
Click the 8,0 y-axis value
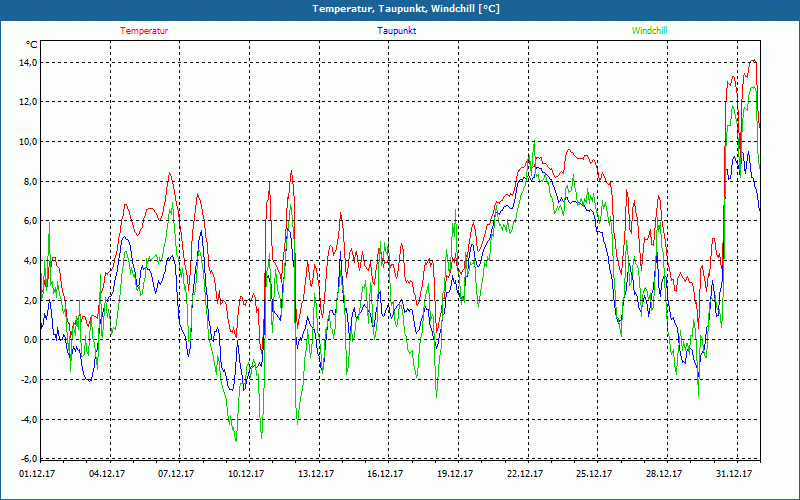tap(31, 182)
